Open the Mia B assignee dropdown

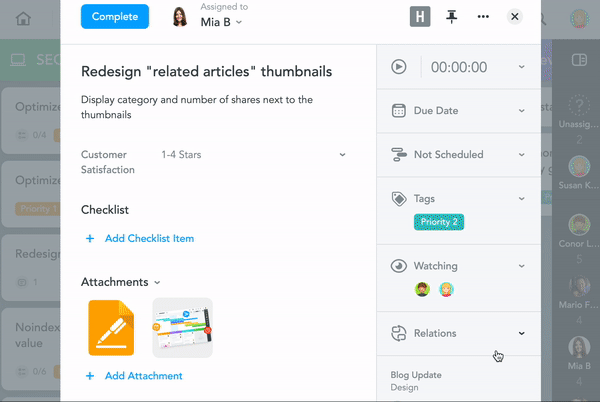pyautogui.click(x=222, y=22)
